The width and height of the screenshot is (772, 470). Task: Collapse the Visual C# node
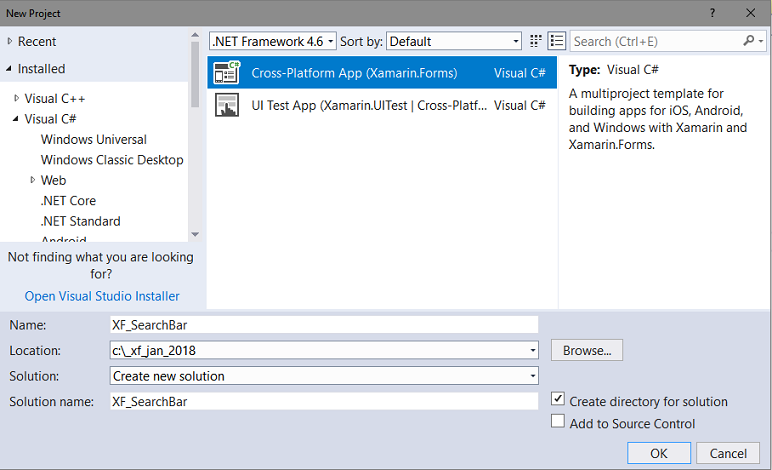[16, 119]
